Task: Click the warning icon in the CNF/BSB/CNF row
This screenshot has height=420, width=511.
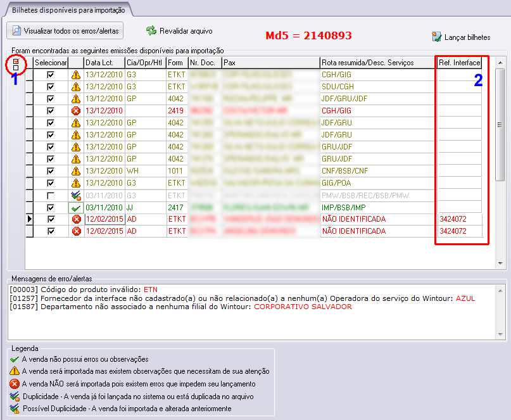Action: (76, 171)
